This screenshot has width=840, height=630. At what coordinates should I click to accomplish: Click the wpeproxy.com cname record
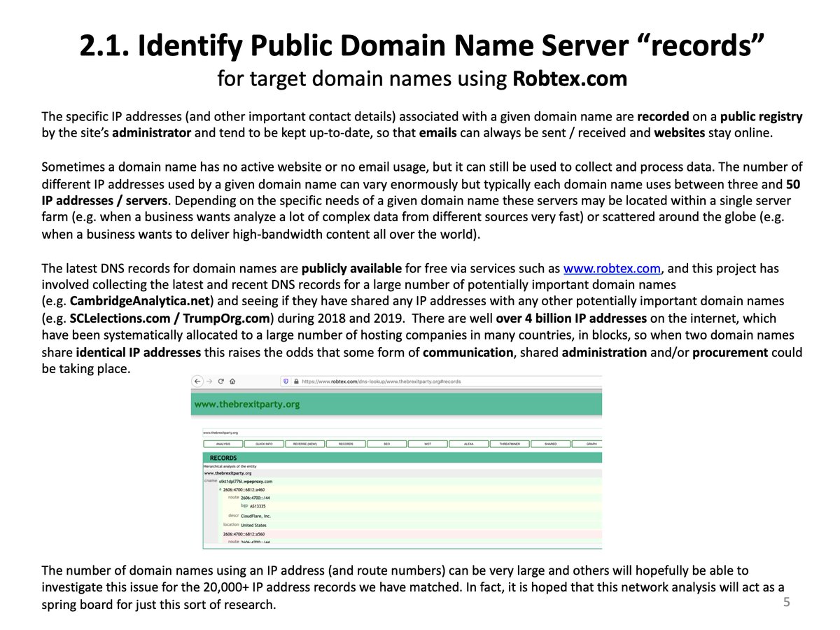click(x=246, y=482)
